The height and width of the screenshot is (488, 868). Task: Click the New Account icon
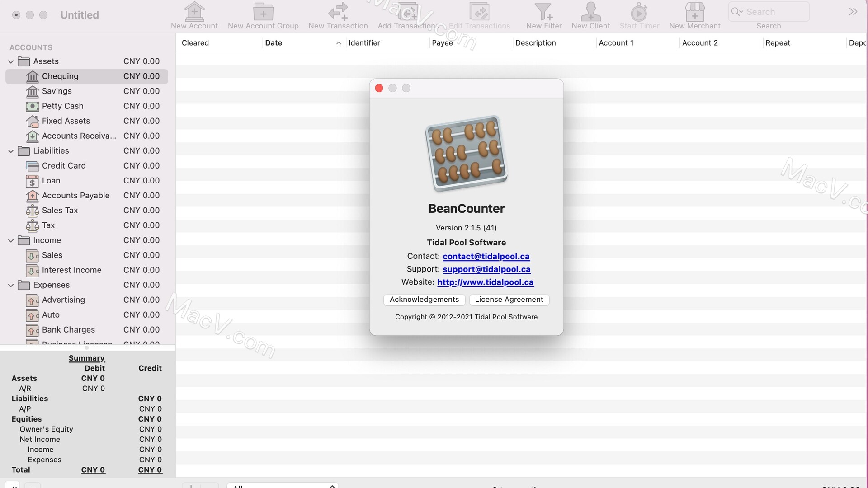pos(194,15)
